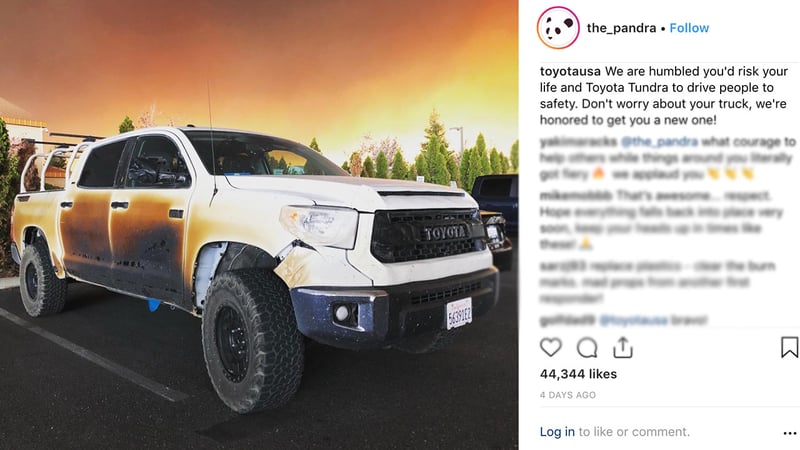Click the @toyotausa mention in last comment

click(x=633, y=320)
